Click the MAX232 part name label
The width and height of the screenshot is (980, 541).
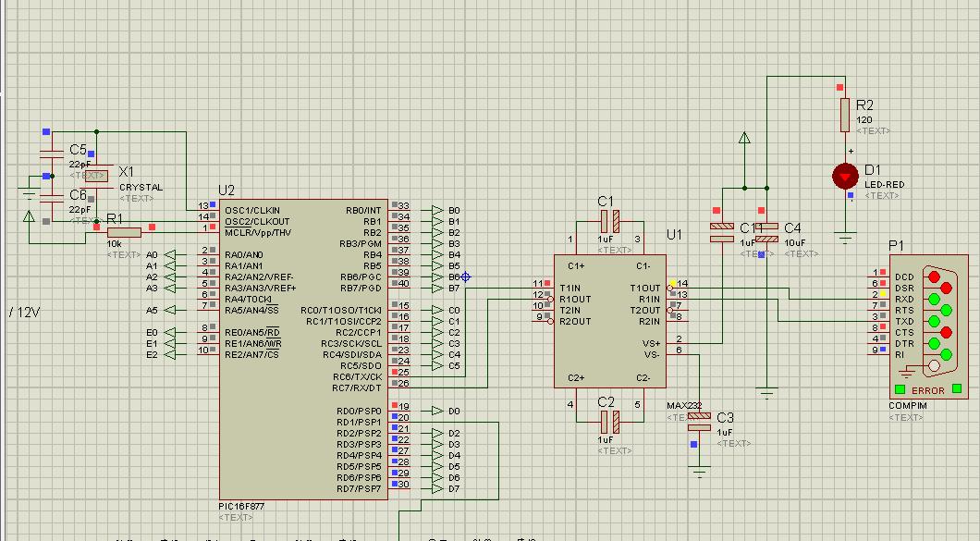coord(684,406)
